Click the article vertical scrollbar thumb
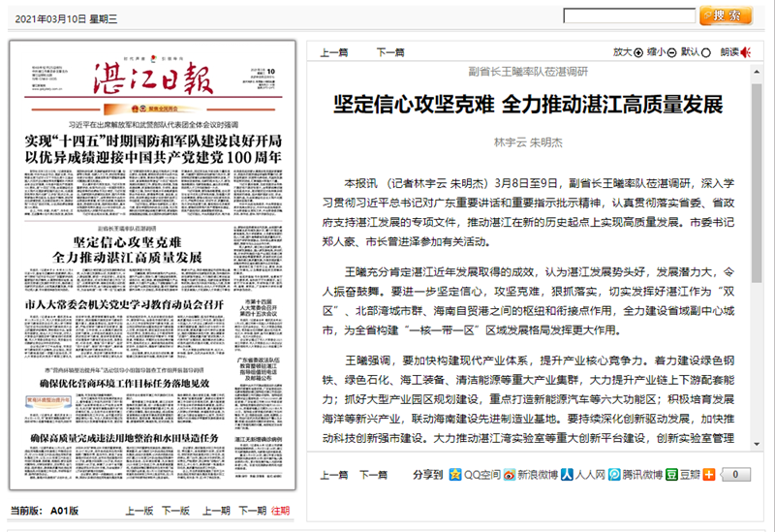The image size is (775, 532). tap(757, 183)
